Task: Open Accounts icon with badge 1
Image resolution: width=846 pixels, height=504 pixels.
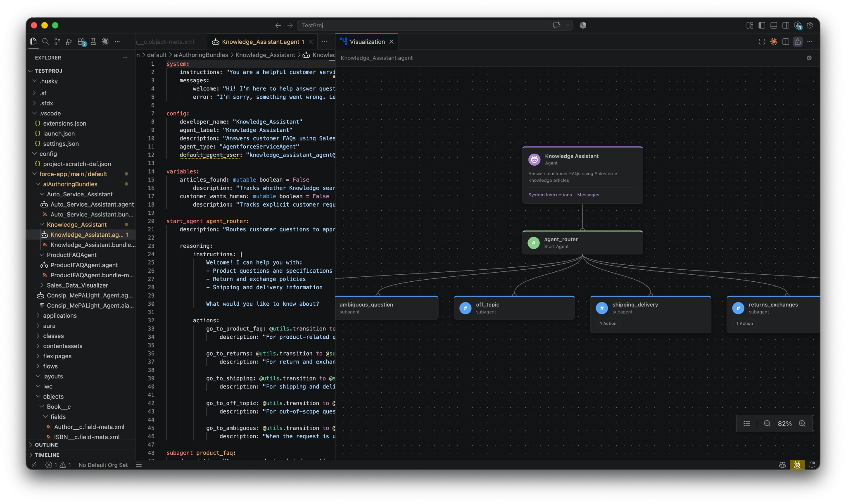Action: pos(798,26)
